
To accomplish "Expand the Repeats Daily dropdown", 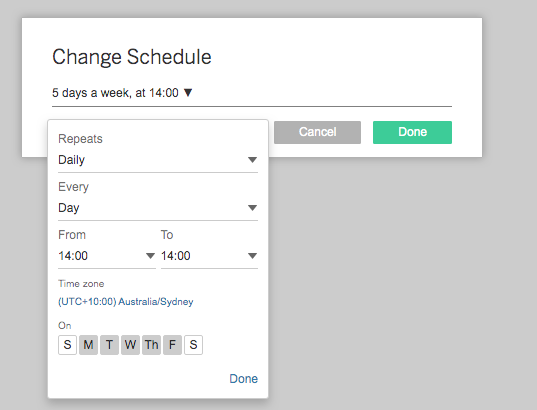I will (158, 160).
